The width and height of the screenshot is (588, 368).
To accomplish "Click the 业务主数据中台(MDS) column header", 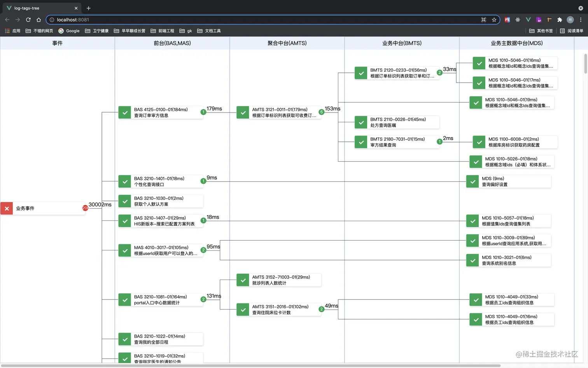I will tap(517, 43).
